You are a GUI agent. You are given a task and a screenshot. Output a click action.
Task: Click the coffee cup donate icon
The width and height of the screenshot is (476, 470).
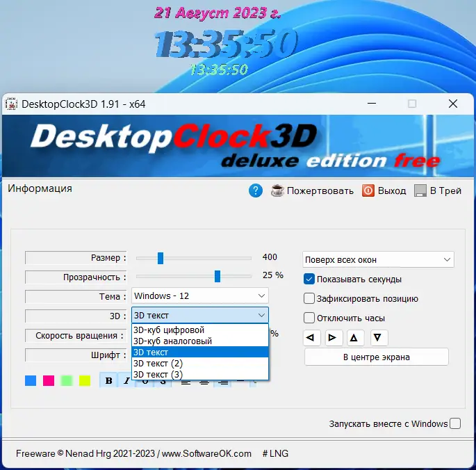click(277, 191)
